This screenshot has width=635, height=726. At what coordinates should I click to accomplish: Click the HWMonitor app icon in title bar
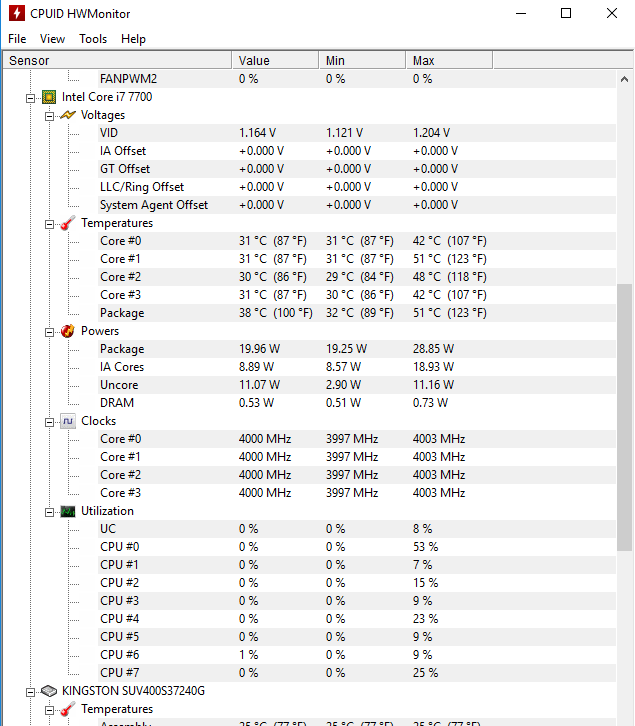(17, 13)
